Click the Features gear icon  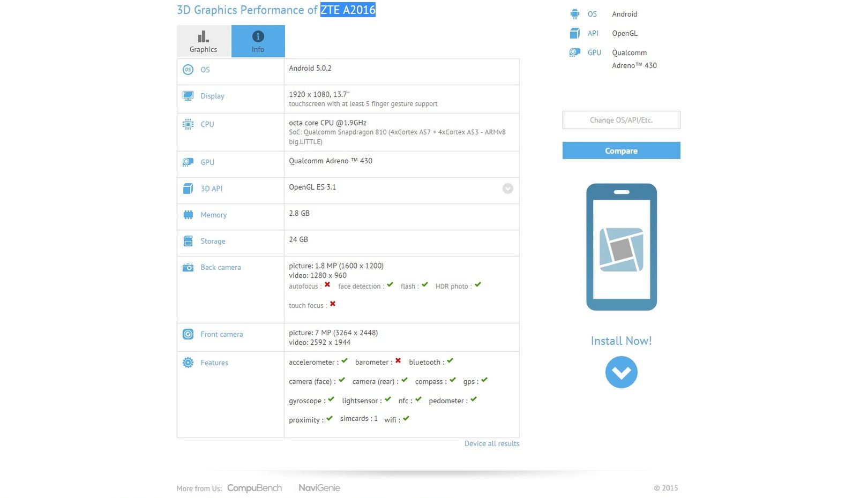188,363
